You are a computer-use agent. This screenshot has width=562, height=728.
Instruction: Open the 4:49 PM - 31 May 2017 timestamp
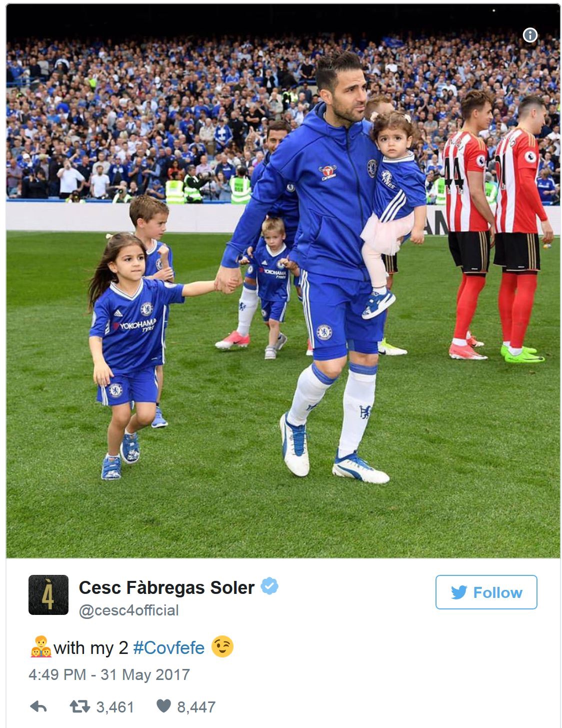[109, 674]
